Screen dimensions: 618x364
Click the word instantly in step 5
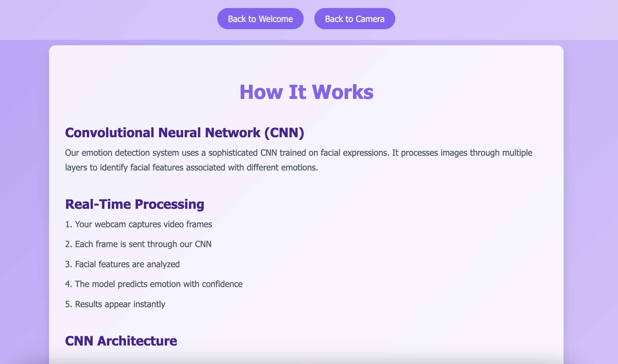click(149, 304)
